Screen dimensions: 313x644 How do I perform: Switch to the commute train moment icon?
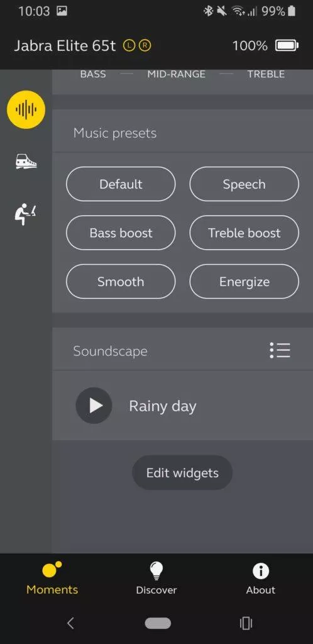(26, 161)
